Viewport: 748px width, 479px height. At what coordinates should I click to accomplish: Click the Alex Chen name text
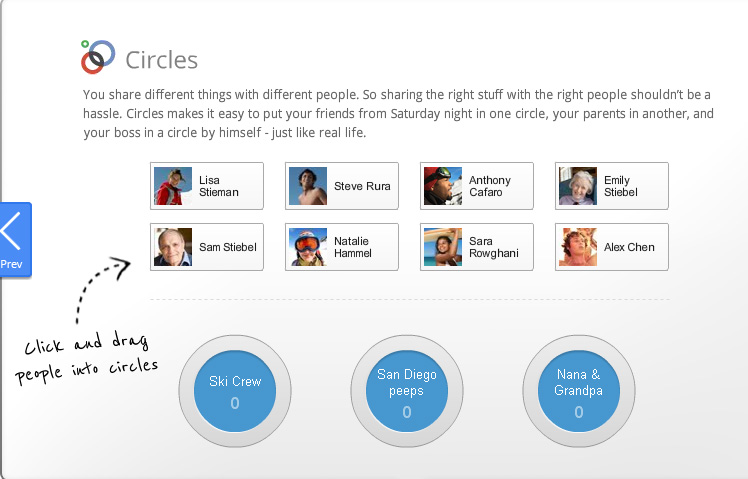629,247
